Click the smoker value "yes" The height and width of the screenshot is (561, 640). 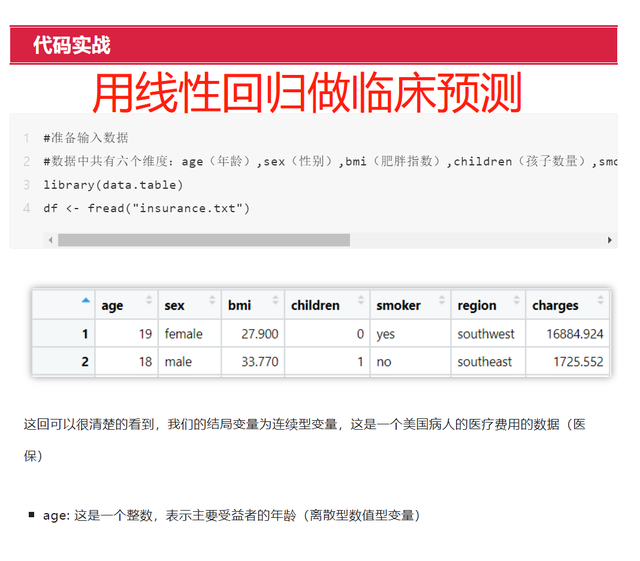(385, 335)
